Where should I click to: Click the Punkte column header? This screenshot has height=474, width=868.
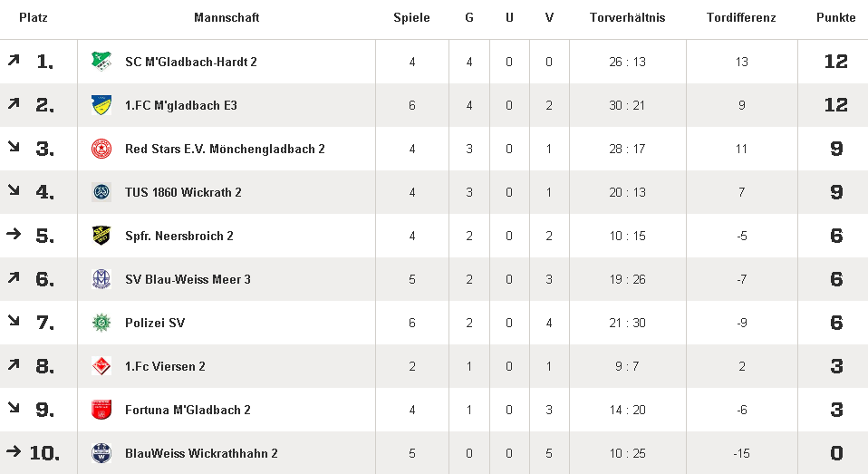[x=835, y=18]
